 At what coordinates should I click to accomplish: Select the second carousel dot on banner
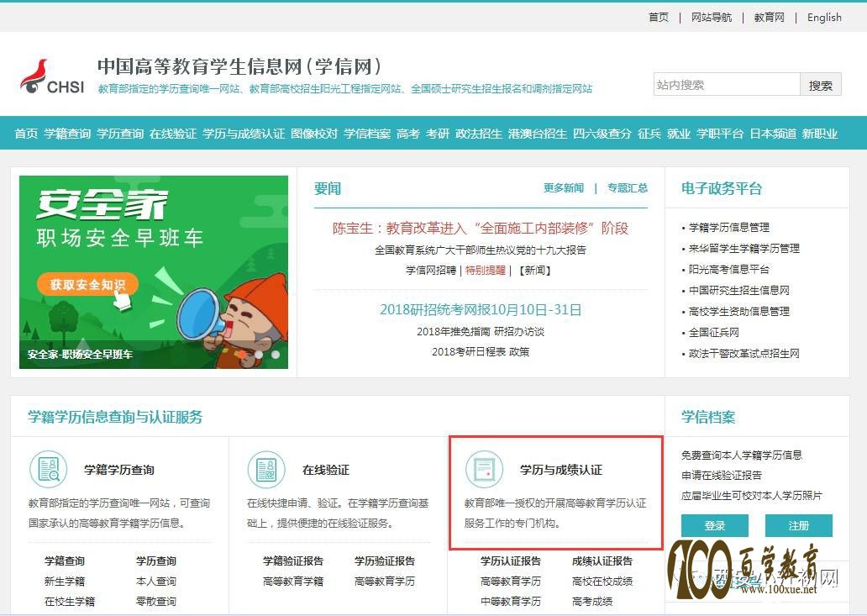(x=259, y=355)
